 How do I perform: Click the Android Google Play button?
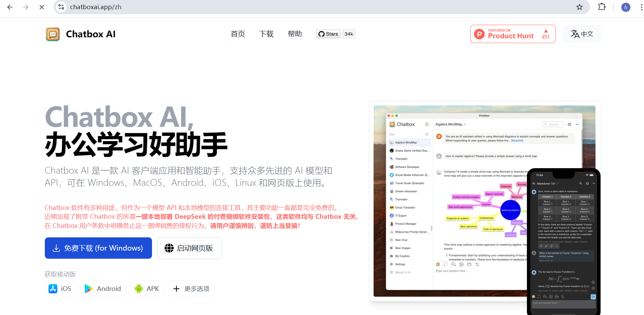click(x=103, y=289)
